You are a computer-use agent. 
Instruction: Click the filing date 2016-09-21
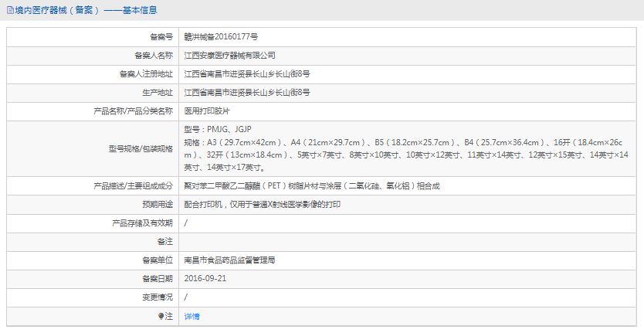[x=205, y=278]
